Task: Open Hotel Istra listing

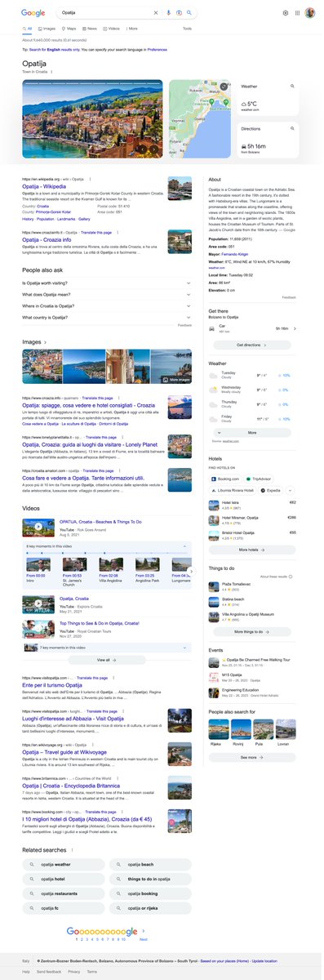Action: coord(252,505)
